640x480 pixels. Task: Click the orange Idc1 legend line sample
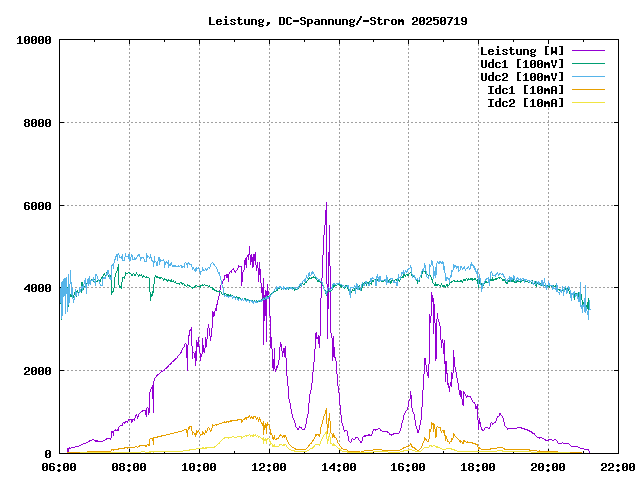tap(588, 90)
